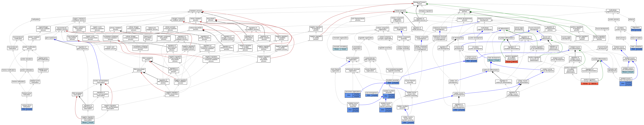Select 'aromatic compound biosynthetic process' node
This screenshot has height=125, width=644.
tap(164, 38)
